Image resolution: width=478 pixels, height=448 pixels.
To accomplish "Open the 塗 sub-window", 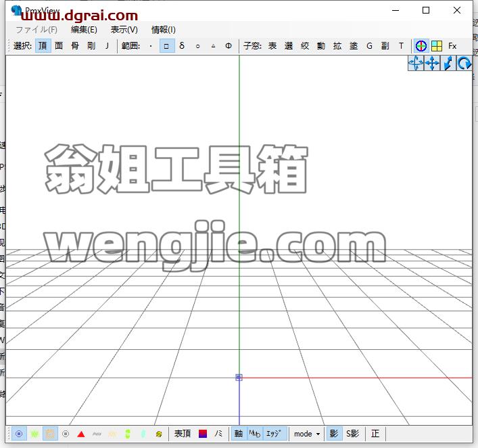I will (354, 46).
